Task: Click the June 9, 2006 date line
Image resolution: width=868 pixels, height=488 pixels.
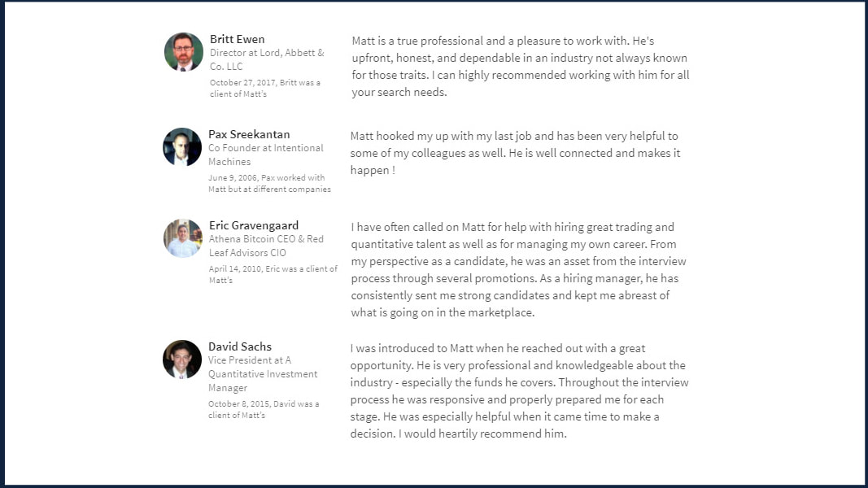Action: point(269,183)
